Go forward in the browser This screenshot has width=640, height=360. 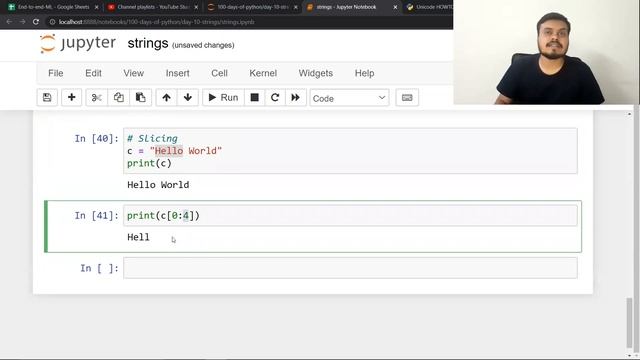tap(22, 22)
